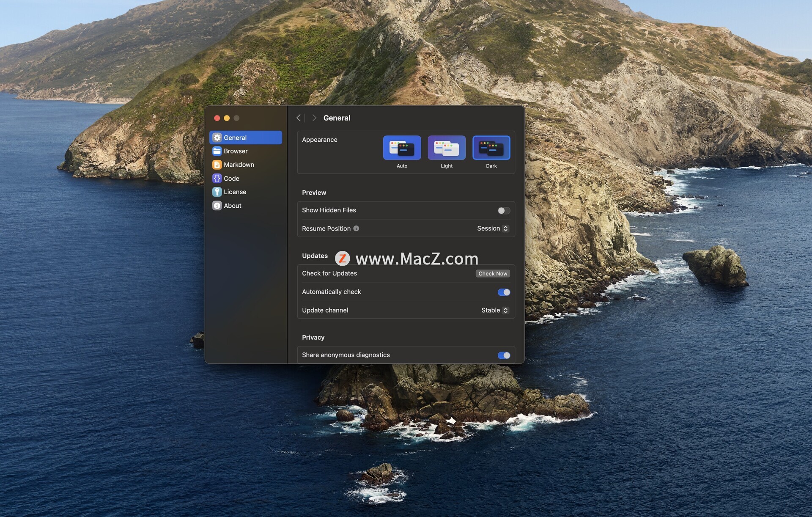The width and height of the screenshot is (812, 517).
Task: Disable the Automatically check switch
Action: 504,292
